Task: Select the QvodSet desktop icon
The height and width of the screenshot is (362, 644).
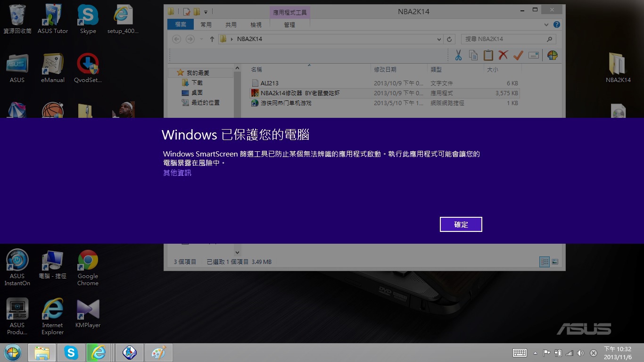Action: pyautogui.click(x=88, y=68)
